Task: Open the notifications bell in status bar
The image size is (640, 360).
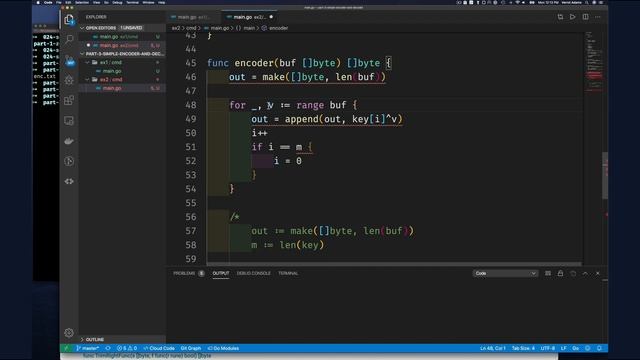Action: (x=599, y=348)
